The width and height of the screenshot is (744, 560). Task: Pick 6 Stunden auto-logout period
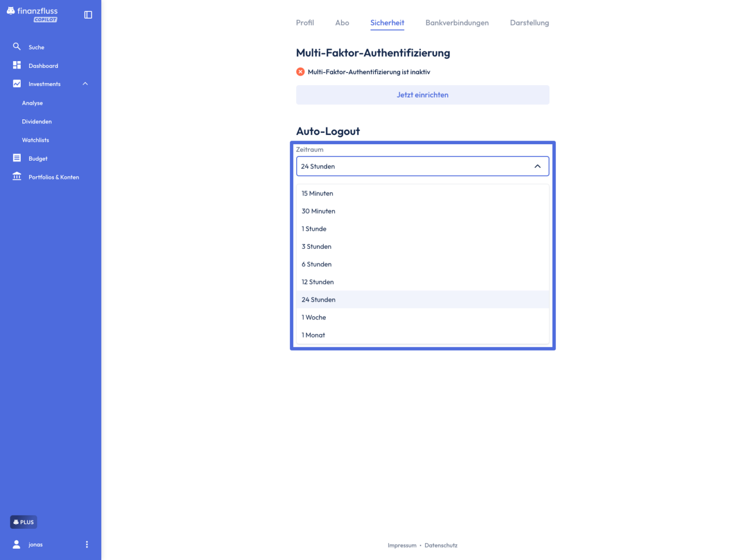(x=422, y=264)
